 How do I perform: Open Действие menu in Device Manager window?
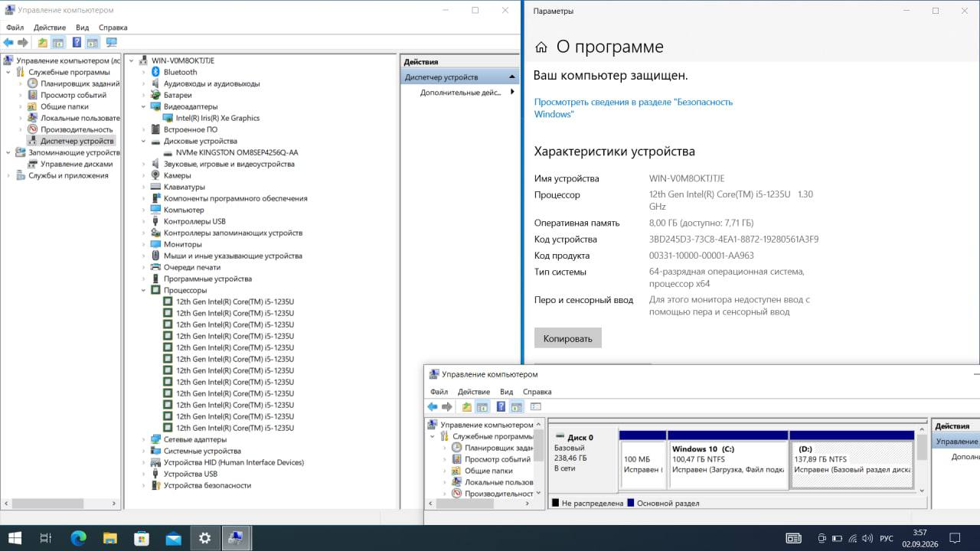[x=50, y=28]
